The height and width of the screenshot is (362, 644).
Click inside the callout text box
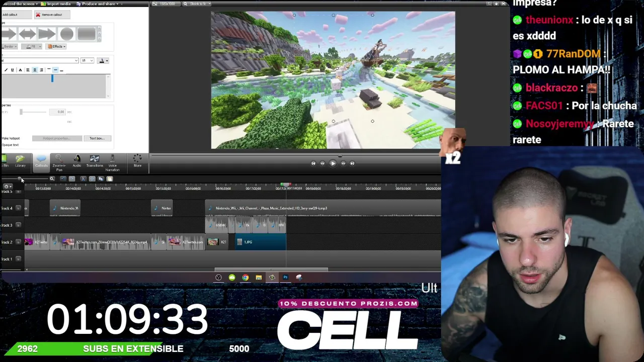[54, 86]
